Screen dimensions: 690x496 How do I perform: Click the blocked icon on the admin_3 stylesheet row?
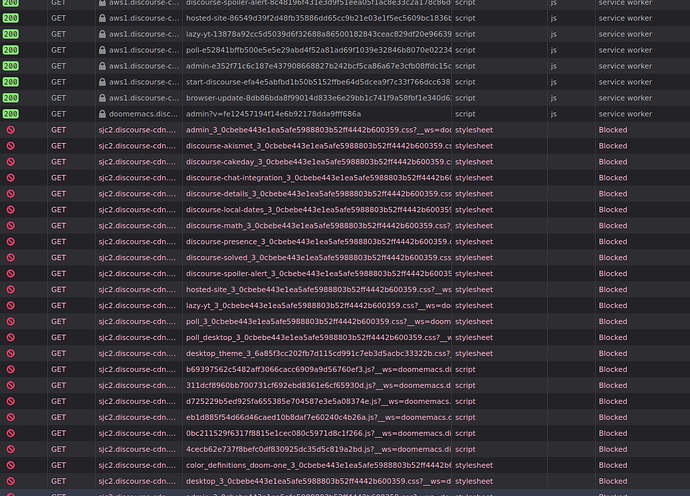pyautogui.click(x=11, y=130)
